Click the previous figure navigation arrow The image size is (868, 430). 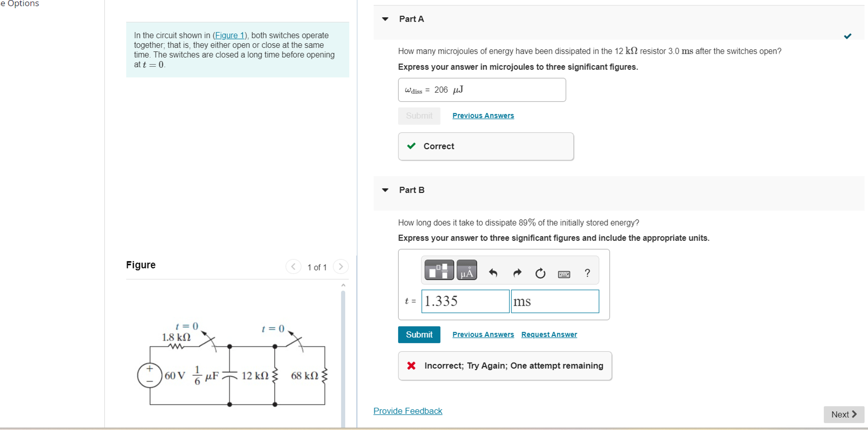[293, 267]
